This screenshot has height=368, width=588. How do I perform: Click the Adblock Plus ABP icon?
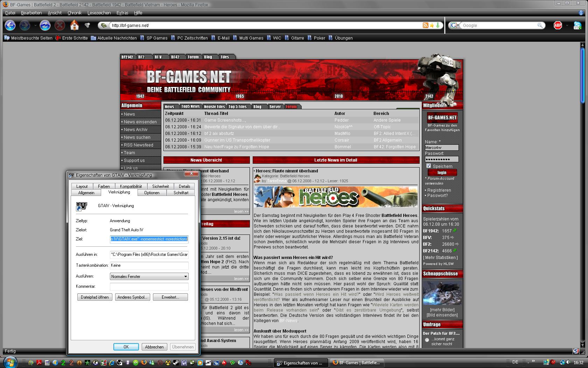[x=558, y=25]
